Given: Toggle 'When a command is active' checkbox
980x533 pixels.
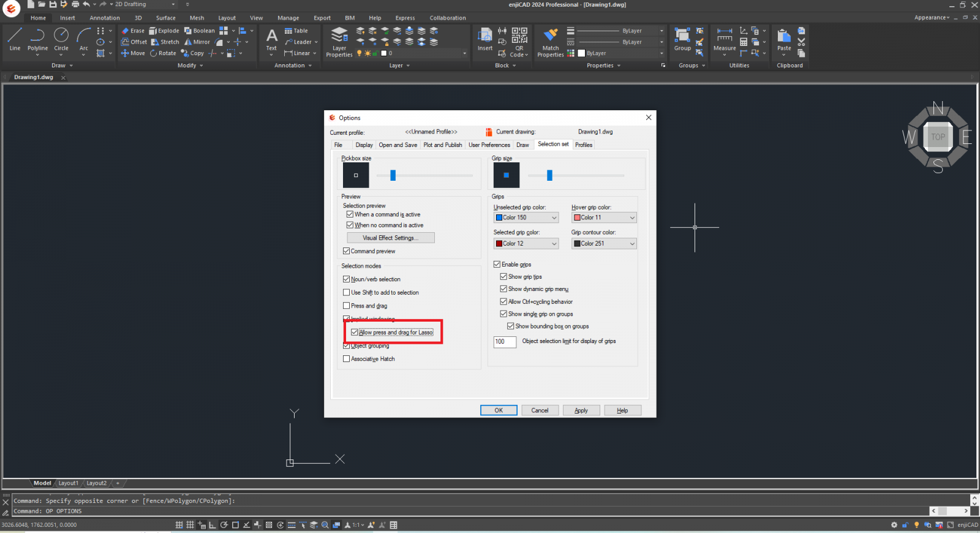Looking at the screenshot, I should click(350, 214).
